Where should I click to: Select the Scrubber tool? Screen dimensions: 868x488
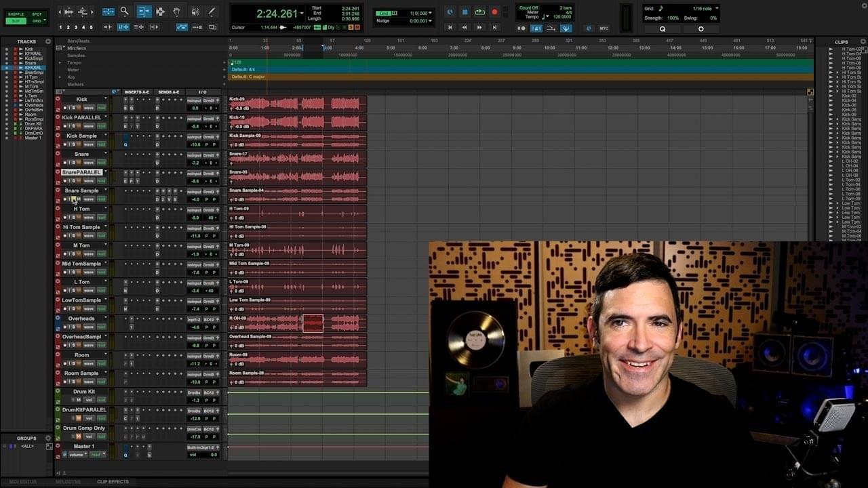[195, 12]
